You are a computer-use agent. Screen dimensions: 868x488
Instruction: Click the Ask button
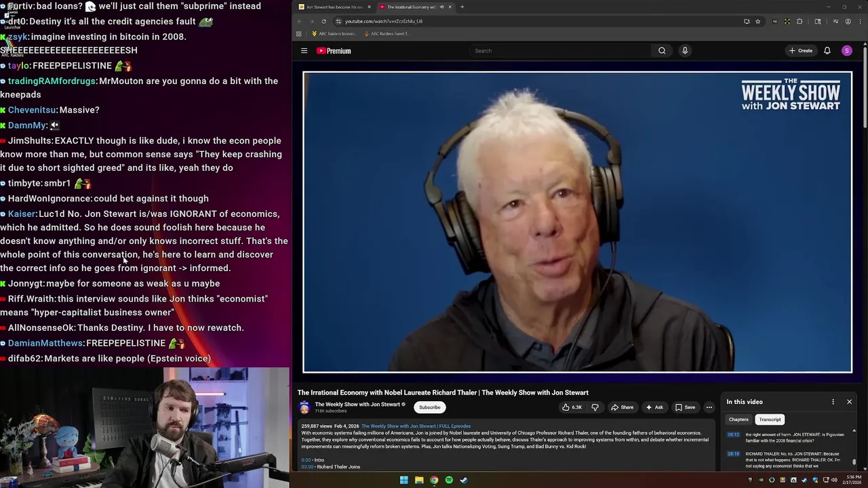[654, 407]
